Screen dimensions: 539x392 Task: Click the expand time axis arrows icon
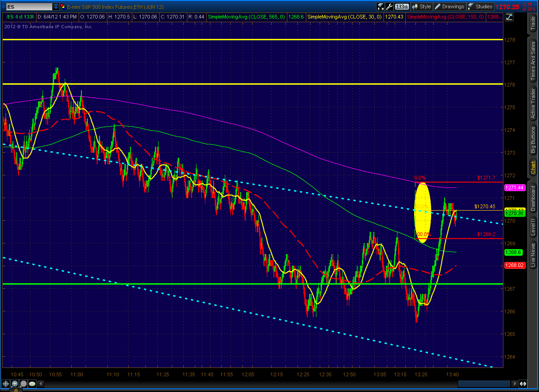[x=523, y=384]
